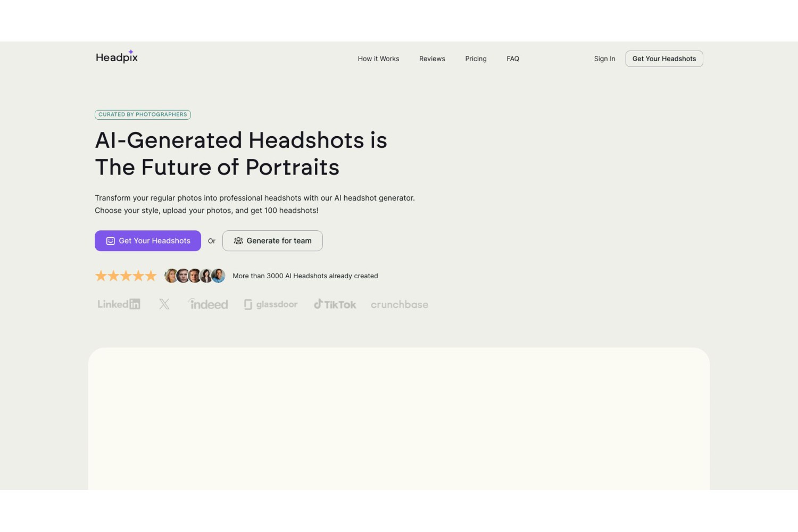Viewport: 798px width, 532px height.
Task: Click Sign In link
Action: tap(604, 59)
